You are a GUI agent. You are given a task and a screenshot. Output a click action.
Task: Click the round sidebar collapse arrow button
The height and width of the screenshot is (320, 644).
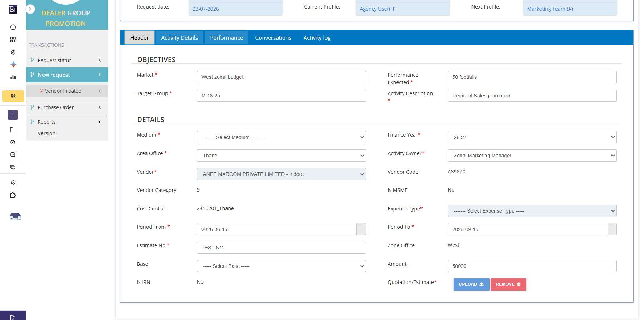[30, 9]
